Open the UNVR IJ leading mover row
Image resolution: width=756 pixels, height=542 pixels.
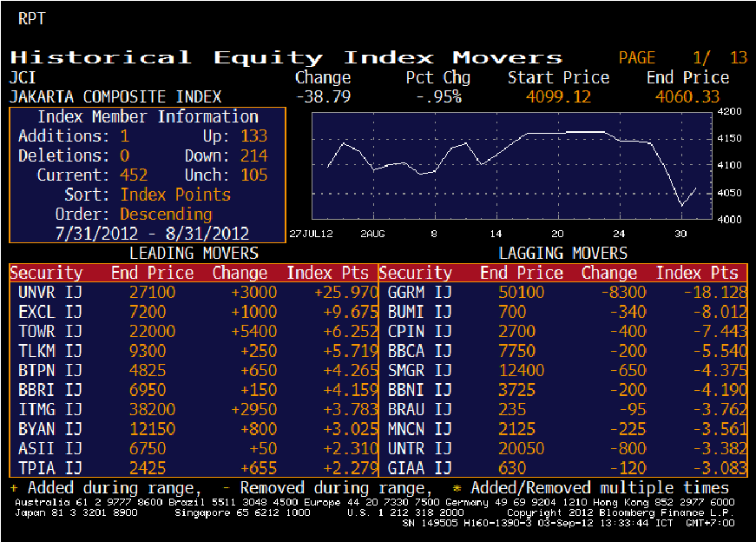50,293
